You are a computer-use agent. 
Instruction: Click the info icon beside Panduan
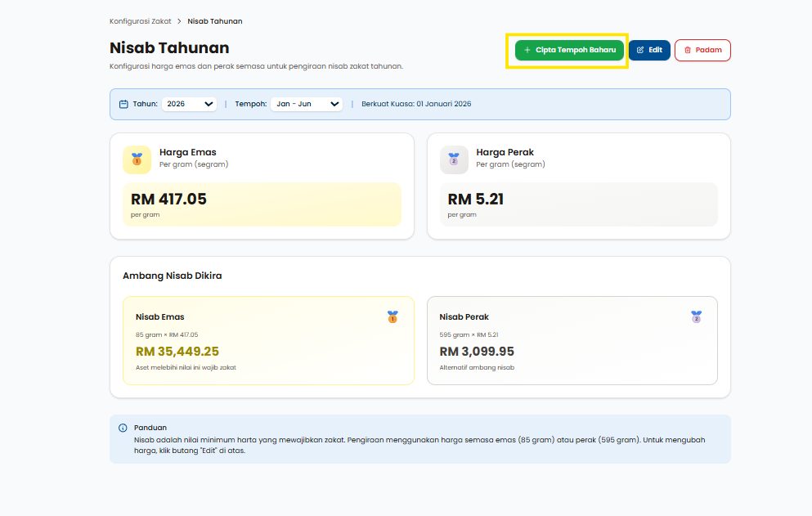pos(123,428)
